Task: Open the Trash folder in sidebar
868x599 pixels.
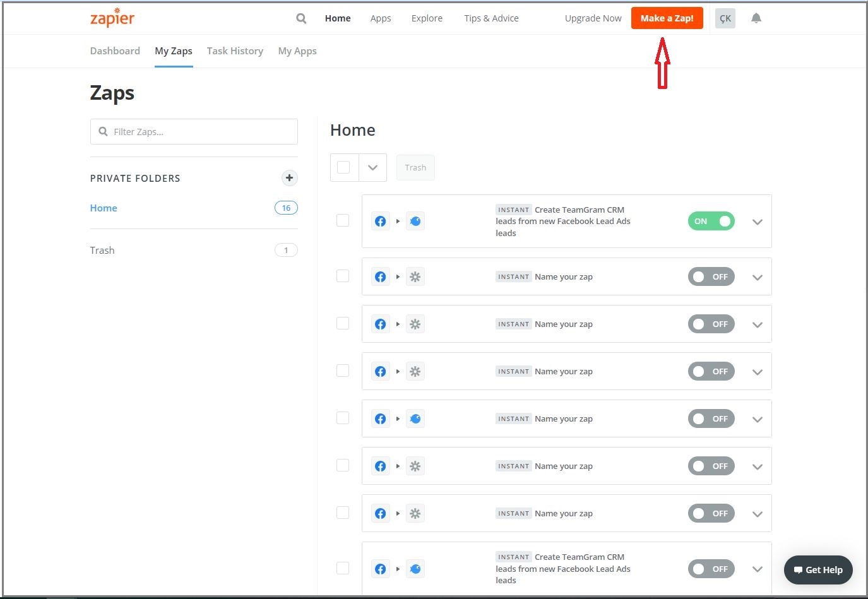Action: pos(102,250)
